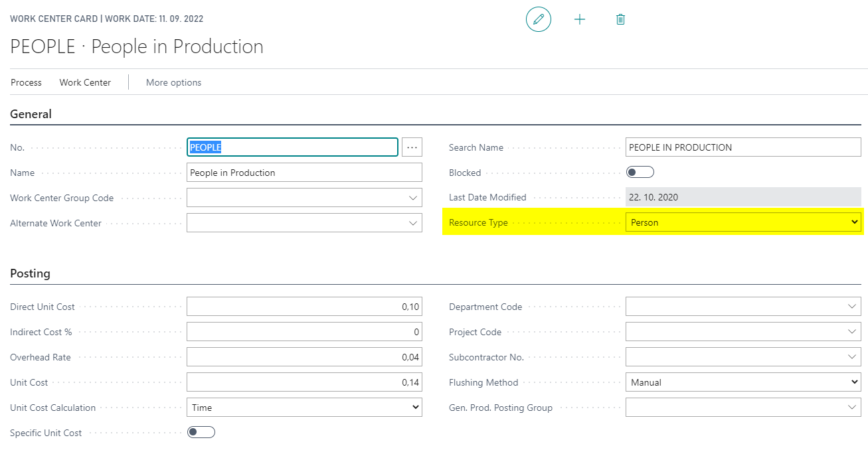
Task: Click the No. field containing PEOPLE
Action: [293, 147]
